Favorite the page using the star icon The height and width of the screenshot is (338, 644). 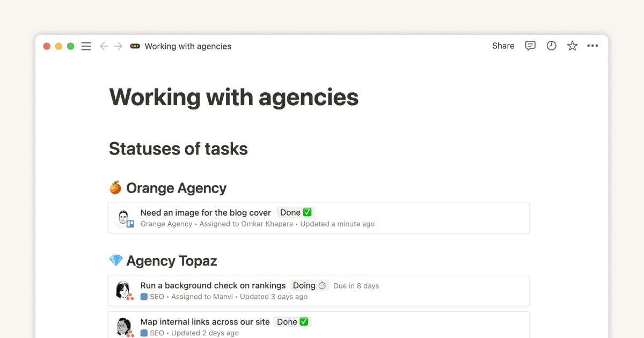click(x=572, y=46)
